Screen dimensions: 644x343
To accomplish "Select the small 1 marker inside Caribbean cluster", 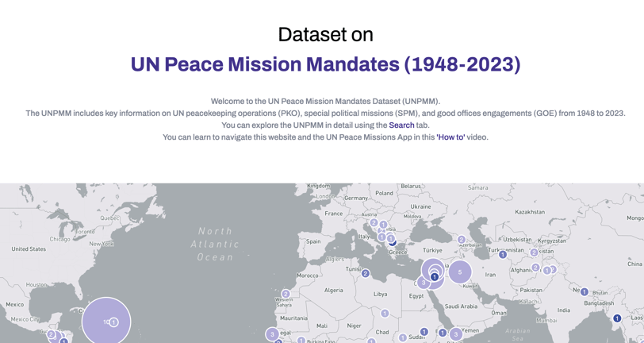I will 113,322.
